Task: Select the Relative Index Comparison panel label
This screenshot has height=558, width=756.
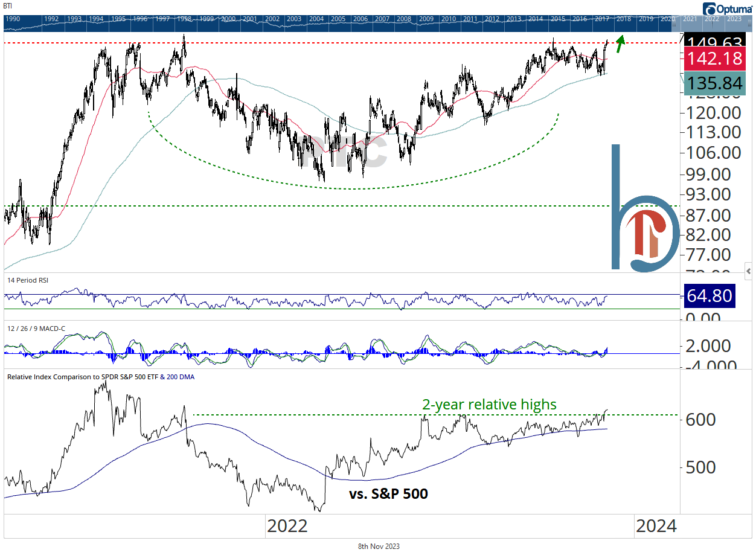Action: pos(101,376)
